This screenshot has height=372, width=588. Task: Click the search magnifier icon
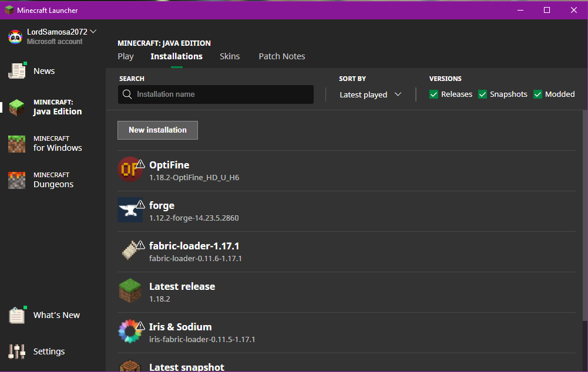click(x=127, y=94)
